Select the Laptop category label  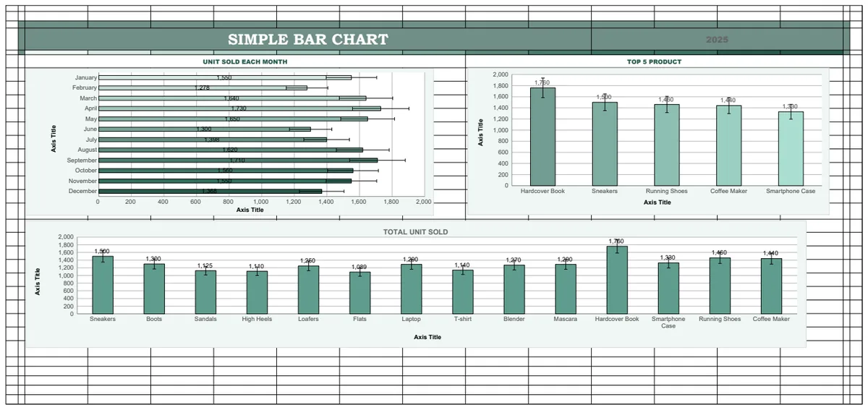[412, 319]
